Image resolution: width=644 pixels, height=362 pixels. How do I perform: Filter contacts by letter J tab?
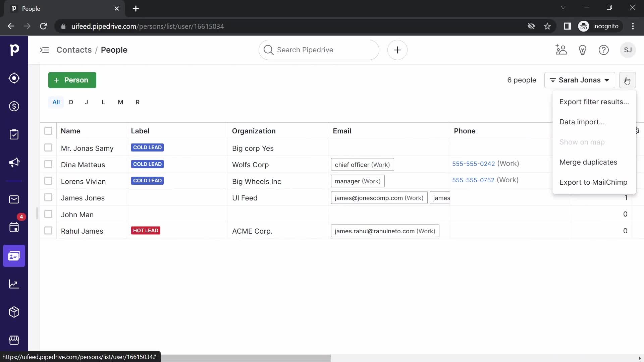tap(87, 102)
